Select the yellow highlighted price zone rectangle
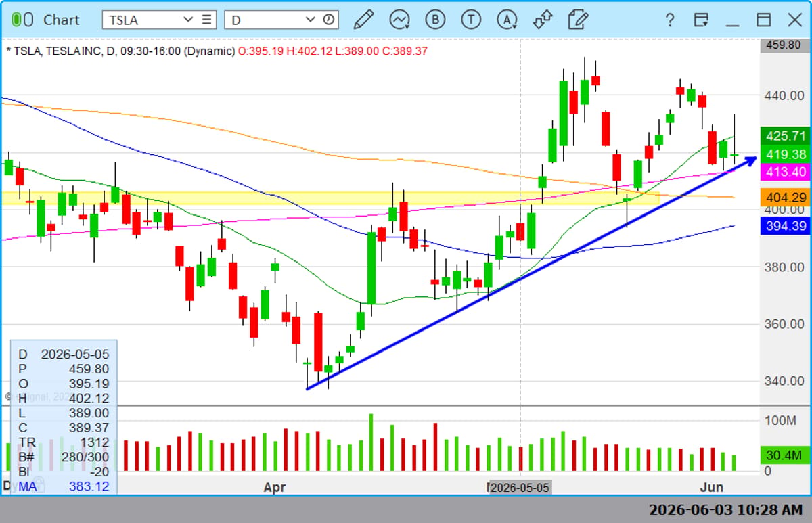 coord(330,198)
